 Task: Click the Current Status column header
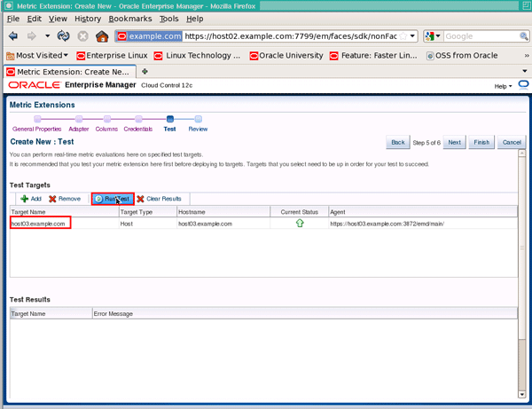[300, 212]
